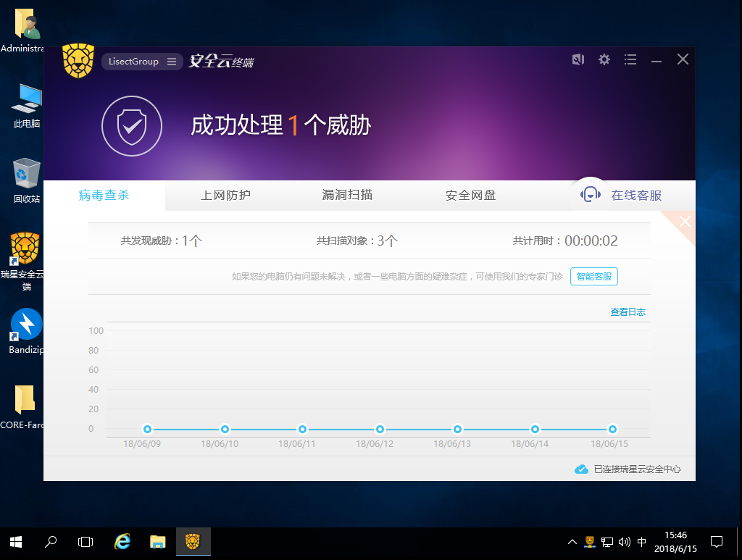Open the notification action center icon
The height and width of the screenshot is (560, 742).
pos(717,542)
